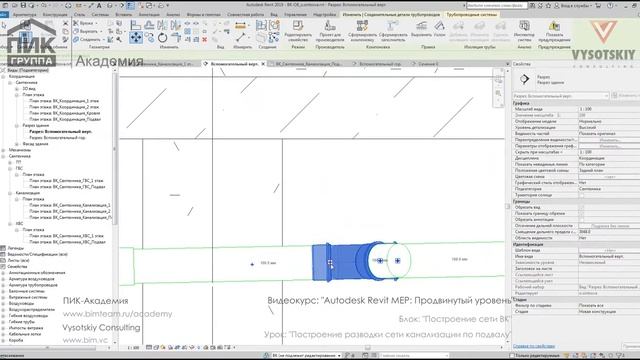
Task: Toggle Обрезать вид checkbox
Action: click(x=581, y=207)
